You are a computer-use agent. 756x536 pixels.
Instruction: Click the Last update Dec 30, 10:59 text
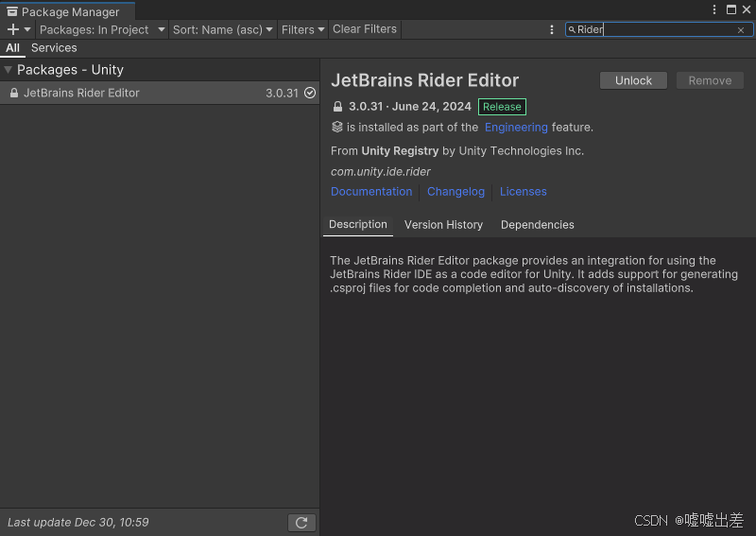click(78, 522)
